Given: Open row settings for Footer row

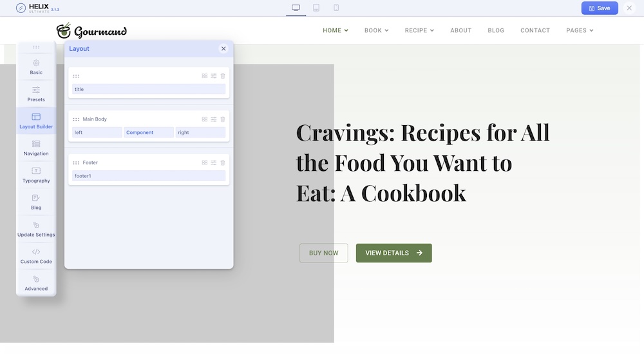Looking at the screenshot, I should (214, 163).
